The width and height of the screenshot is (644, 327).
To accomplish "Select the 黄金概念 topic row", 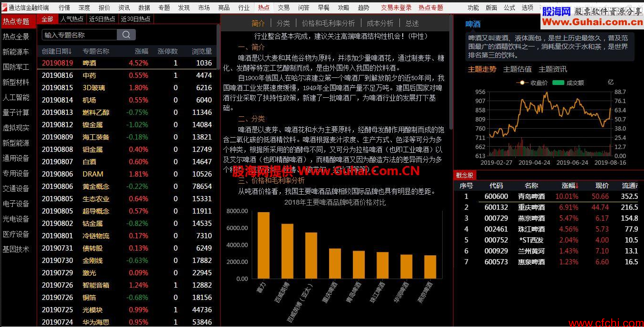I will pyautogui.click(x=127, y=186).
